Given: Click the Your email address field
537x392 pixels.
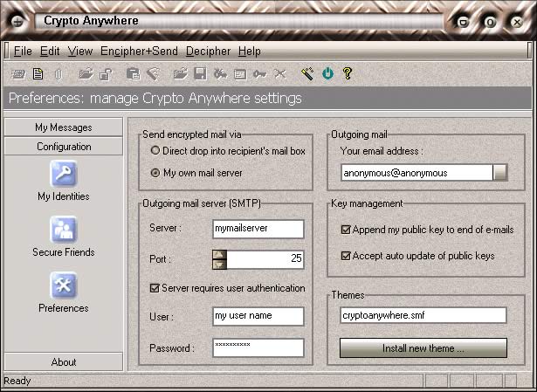Looking at the screenshot, I should click(417, 173).
